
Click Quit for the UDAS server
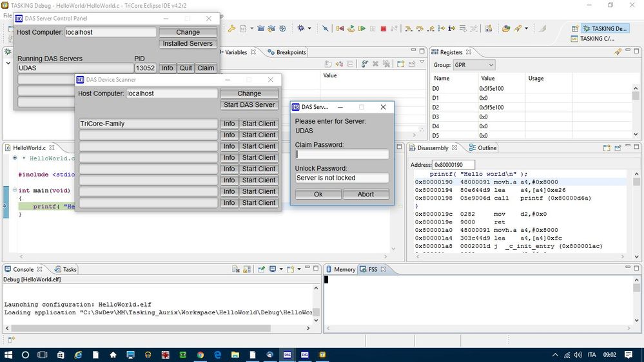point(186,68)
